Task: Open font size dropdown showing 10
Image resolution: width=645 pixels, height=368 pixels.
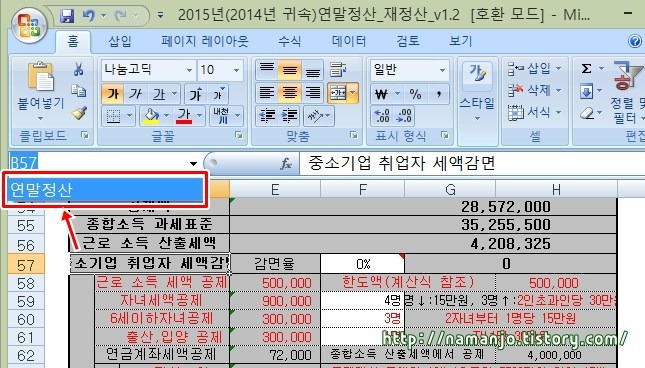Action: coord(237,70)
